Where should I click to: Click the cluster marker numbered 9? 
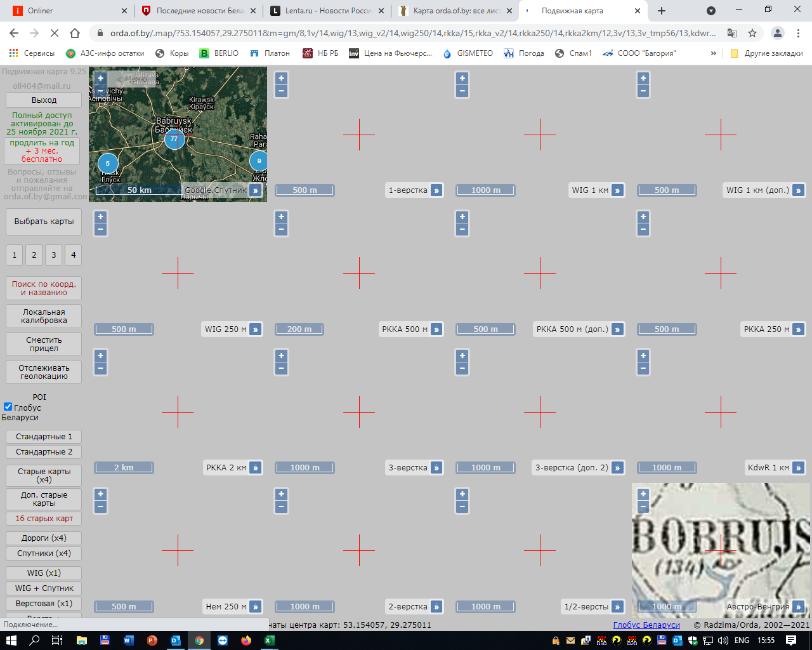[259, 161]
